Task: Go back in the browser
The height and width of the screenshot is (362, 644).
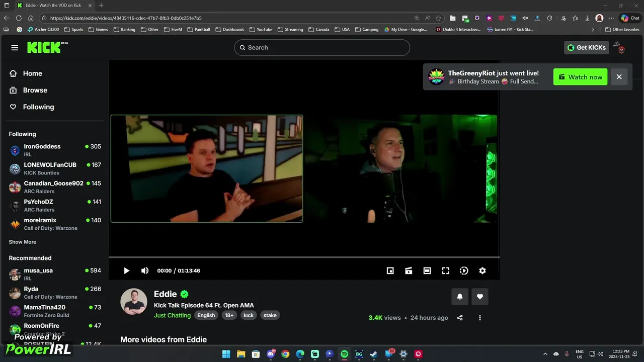Action: click(x=7, y=18)
